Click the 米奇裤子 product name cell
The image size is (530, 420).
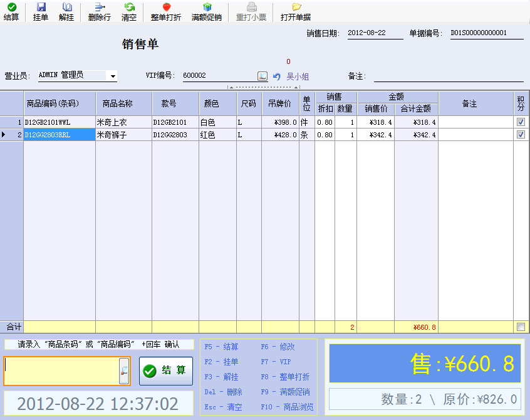click(123, 135)
